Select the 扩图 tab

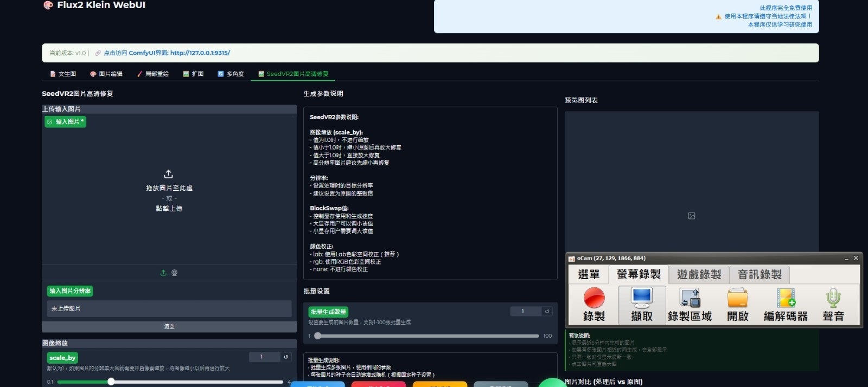(193, 74)
